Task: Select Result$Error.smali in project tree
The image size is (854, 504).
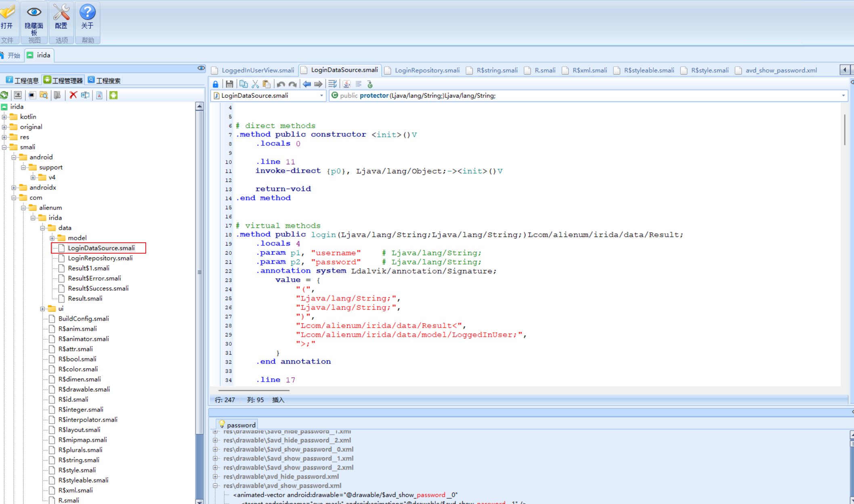Action: [94, 278]
